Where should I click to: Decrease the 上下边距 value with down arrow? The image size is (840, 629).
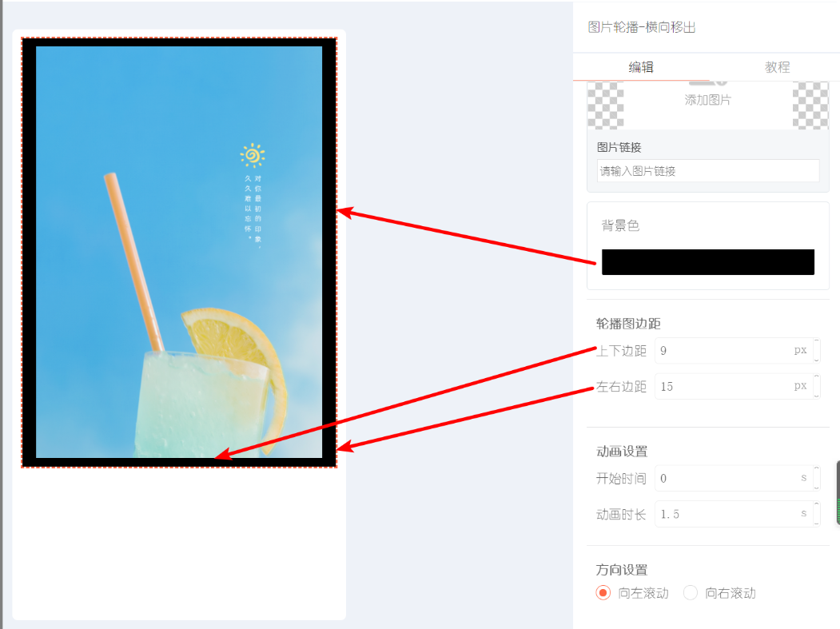point(817,356)
